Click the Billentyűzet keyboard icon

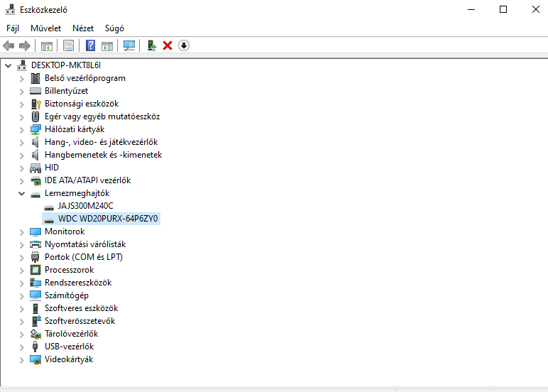tap(35, 91)
